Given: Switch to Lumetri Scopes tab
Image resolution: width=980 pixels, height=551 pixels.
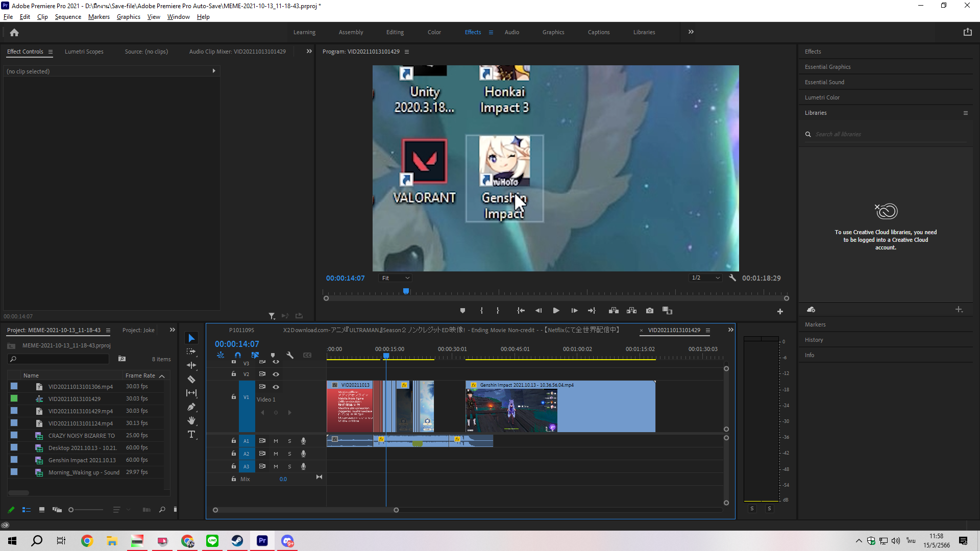Looking at the screenshot, I should (x=84, y=52).
